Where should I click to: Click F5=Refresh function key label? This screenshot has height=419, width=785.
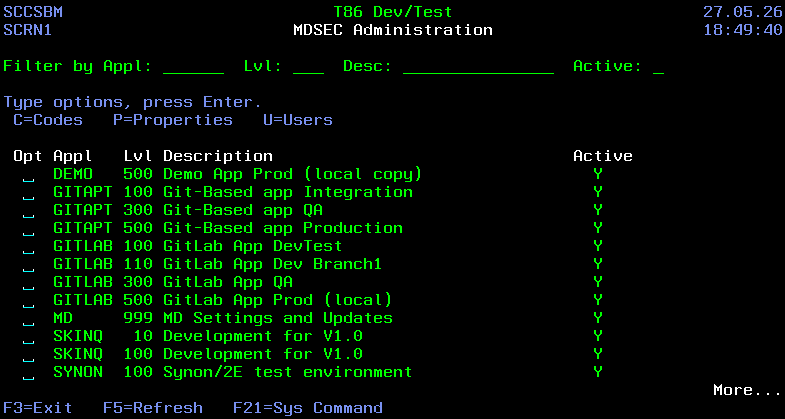coord(153,408)
